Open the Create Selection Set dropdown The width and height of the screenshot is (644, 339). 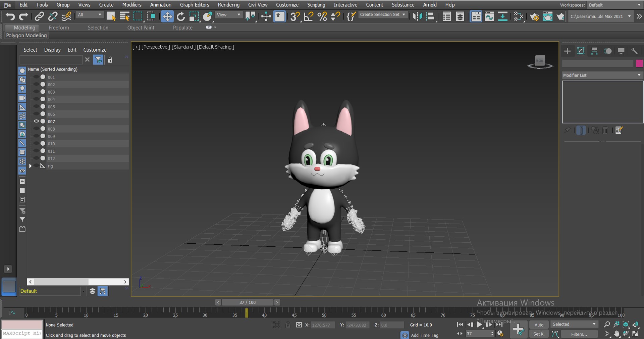tap(383, 14)
